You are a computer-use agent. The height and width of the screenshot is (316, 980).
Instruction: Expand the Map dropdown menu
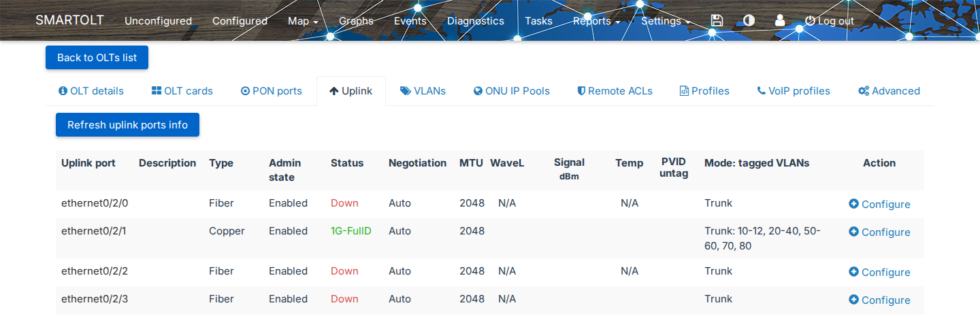(x=303, y=21)
